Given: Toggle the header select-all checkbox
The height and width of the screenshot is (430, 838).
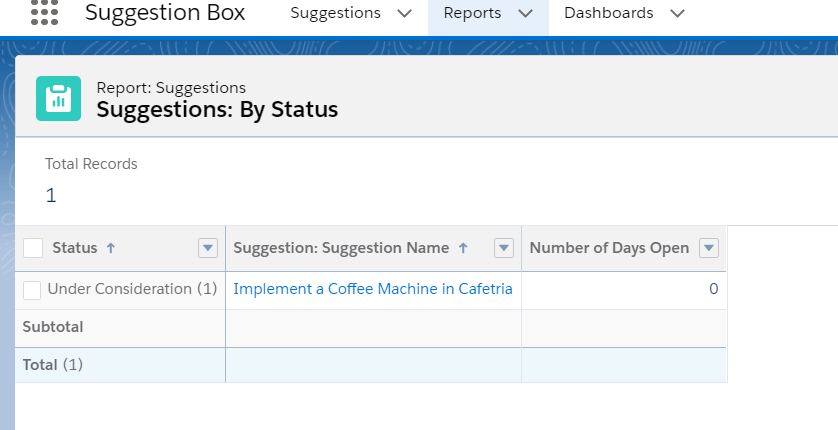Looking at the screenshot, I should pyautogui.click(x=33, y=248).
